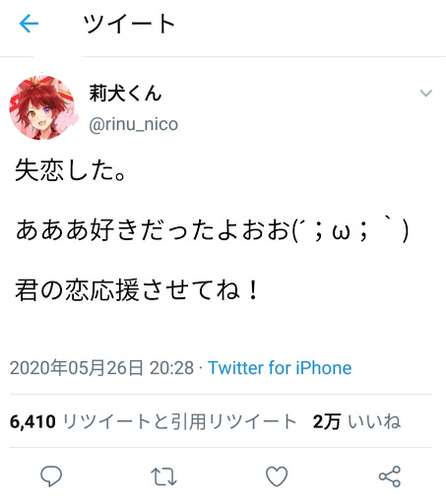Open the @rinu_nico handle

(134, 125)
